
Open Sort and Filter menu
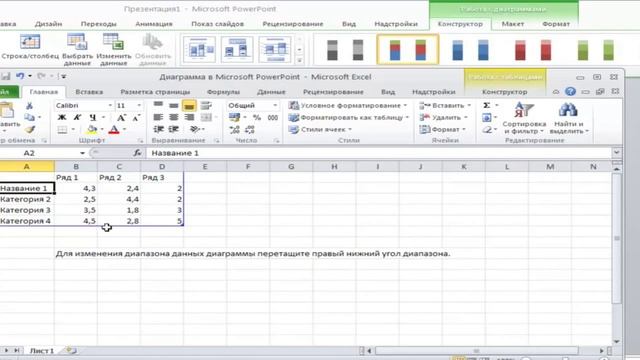tap(524, 118)
